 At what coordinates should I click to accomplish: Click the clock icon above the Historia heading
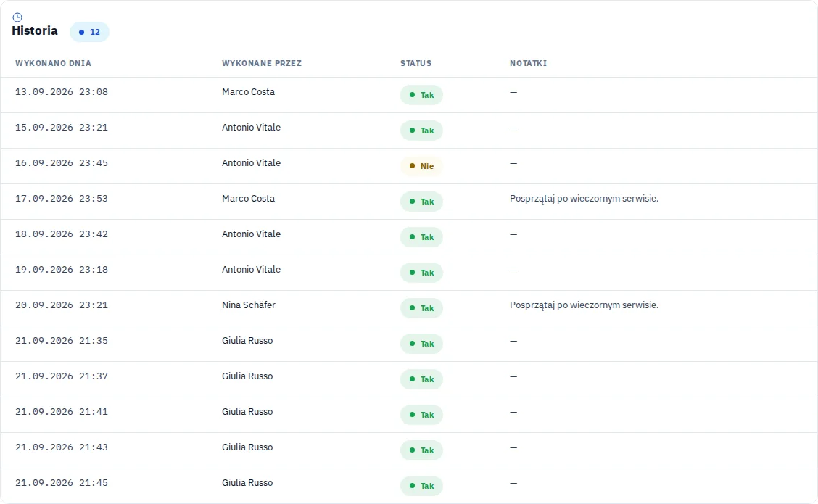17,17
